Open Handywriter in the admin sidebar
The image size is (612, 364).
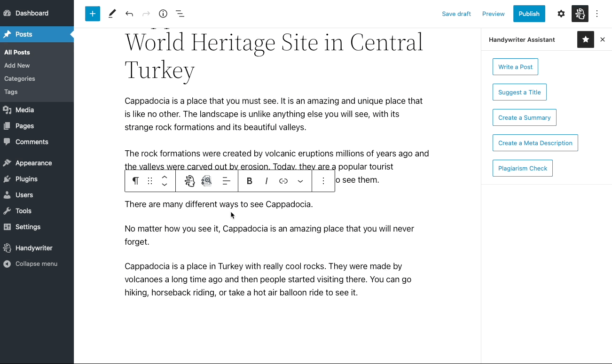click(x=37, y=248)
